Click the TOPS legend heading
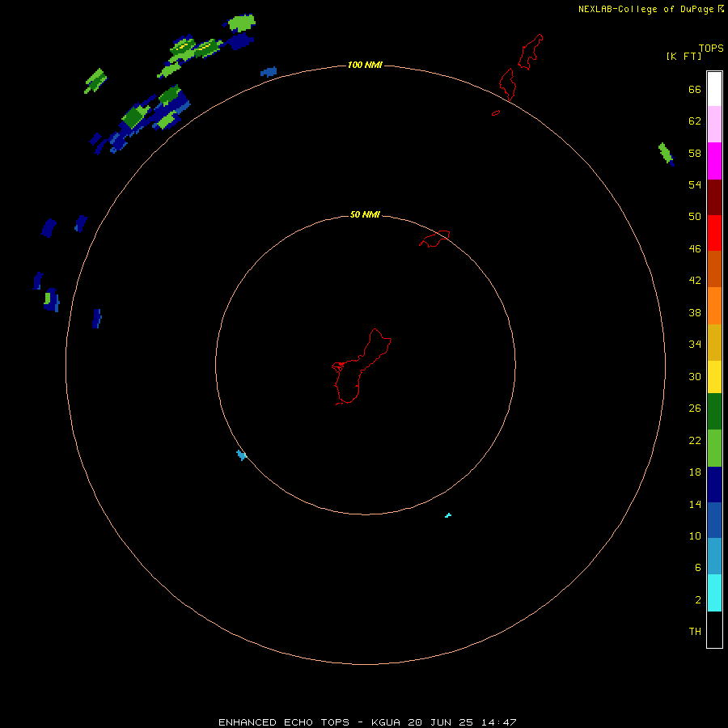 click(711, 48)
